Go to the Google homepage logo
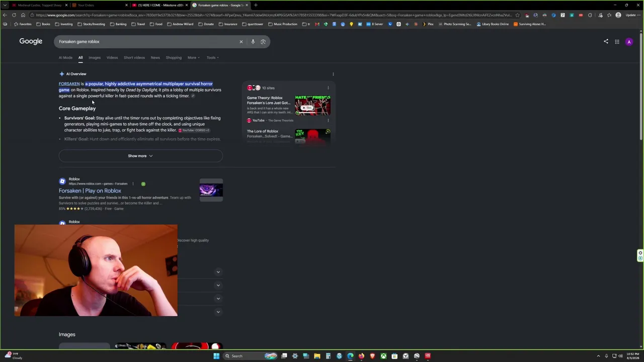This screenshot has height=362, width=644. [31, 41]
